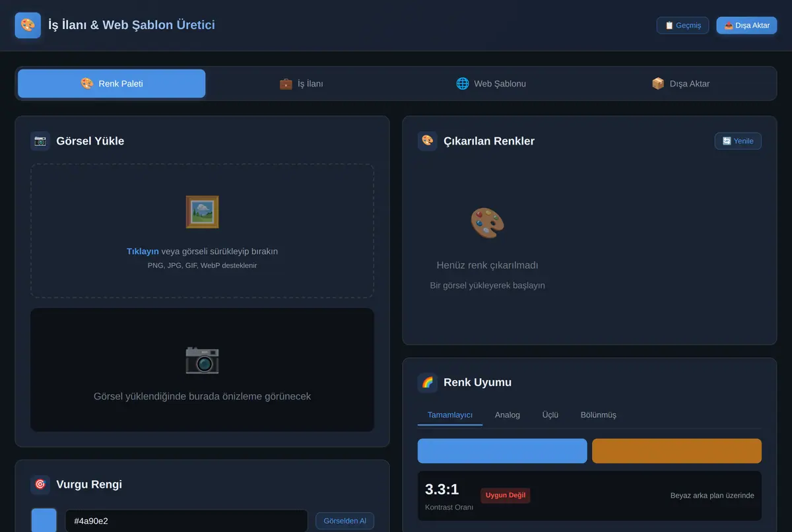
Task: Click the #4a90e2 hex input field
Action: point(186,521)
